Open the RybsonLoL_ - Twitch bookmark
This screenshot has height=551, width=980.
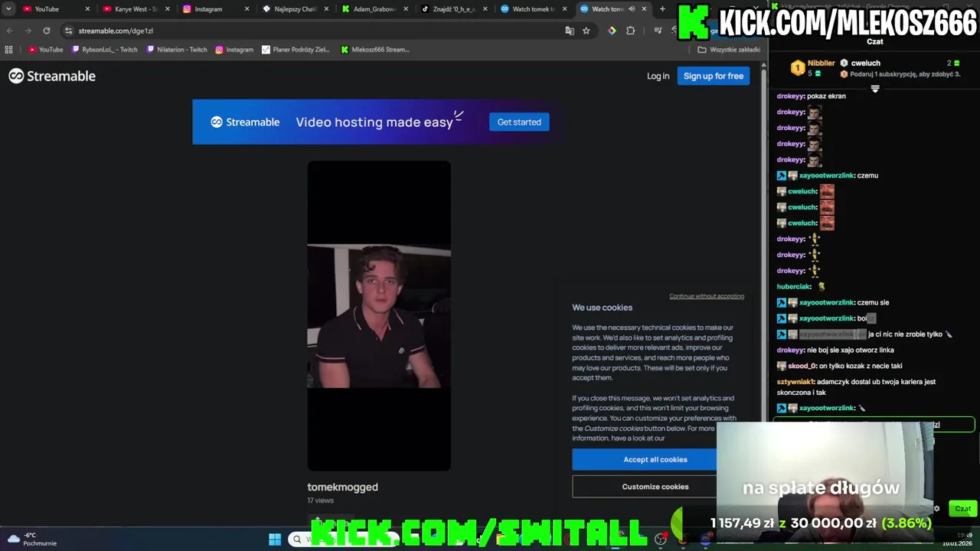[105, 50]
